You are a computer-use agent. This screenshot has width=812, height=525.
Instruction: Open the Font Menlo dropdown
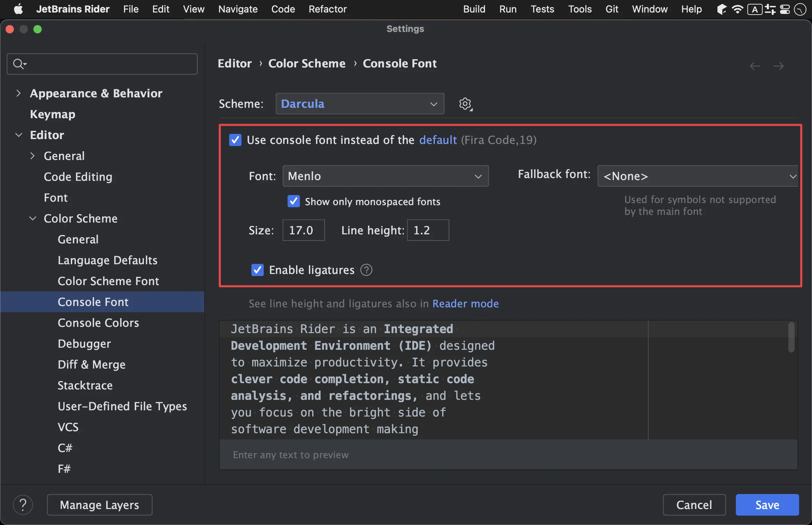point(385,176)
